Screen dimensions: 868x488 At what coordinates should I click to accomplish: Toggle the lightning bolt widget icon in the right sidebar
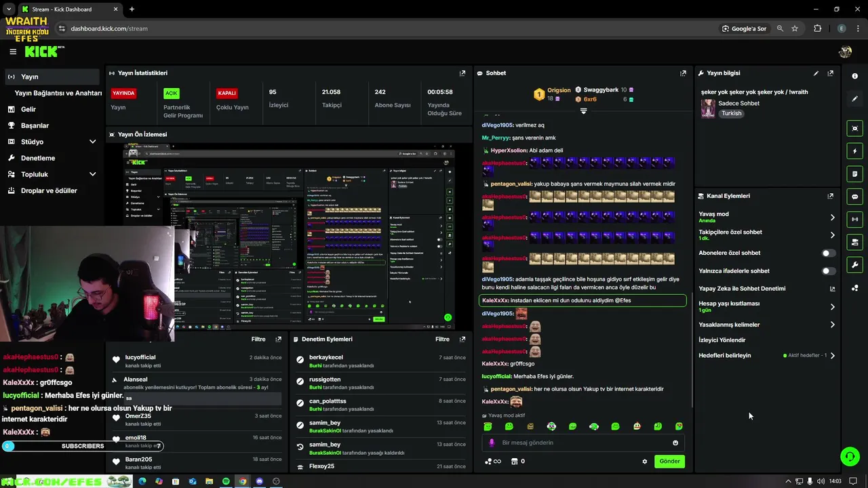tap(854, 151)
